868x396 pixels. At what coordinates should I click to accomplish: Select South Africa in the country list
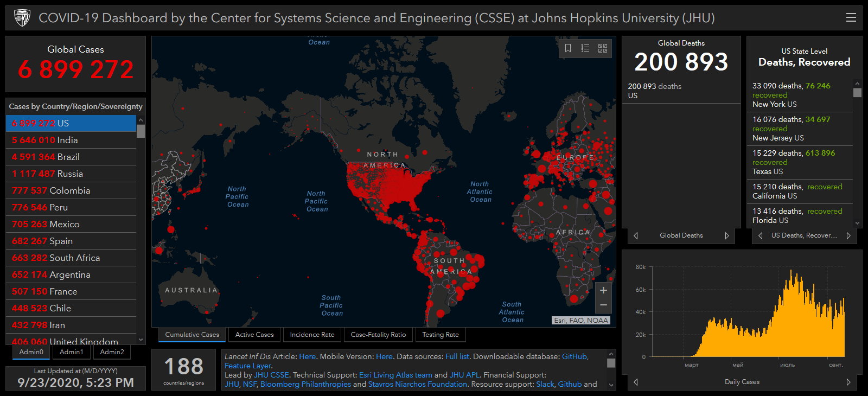[71, 258]
